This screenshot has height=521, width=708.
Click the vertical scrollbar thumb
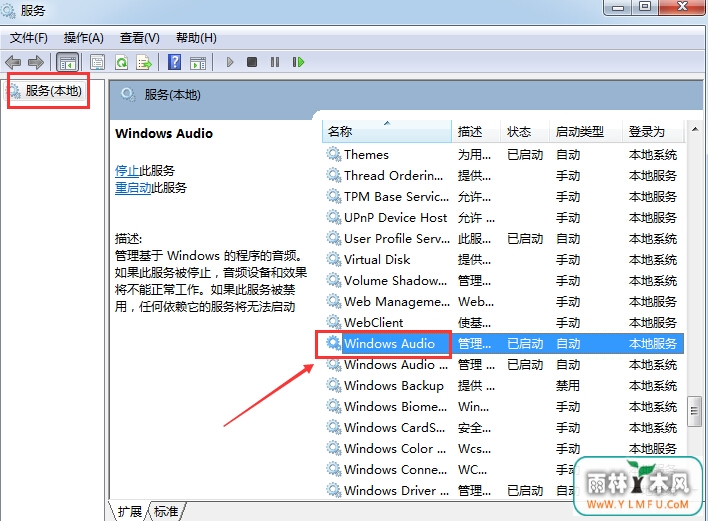coord(694,411)
